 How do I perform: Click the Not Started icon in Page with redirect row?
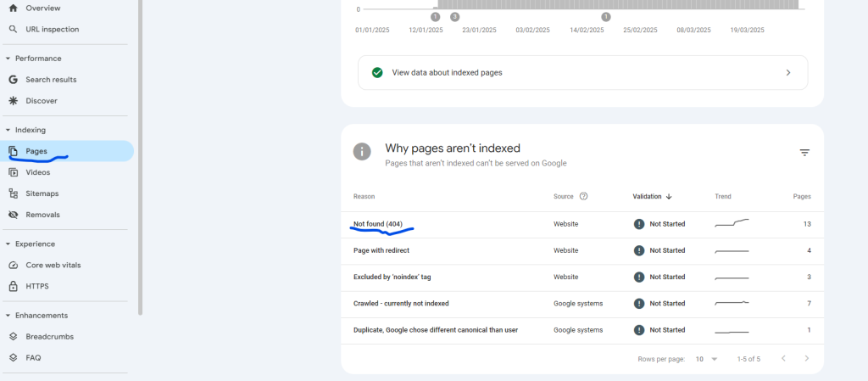(x=639, y=250)
